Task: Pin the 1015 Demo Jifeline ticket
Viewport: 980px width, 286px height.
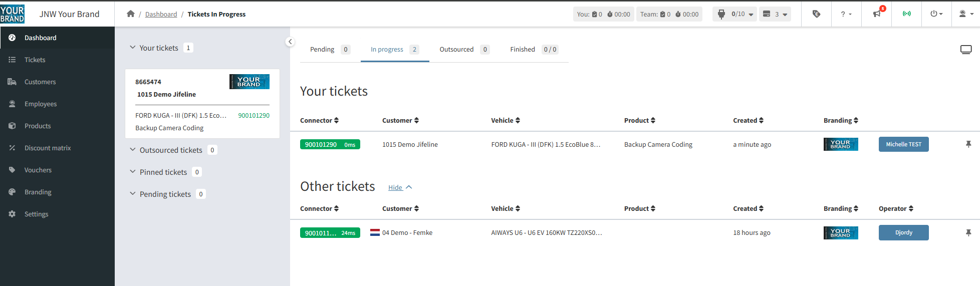Action: (x=968, y=144)
